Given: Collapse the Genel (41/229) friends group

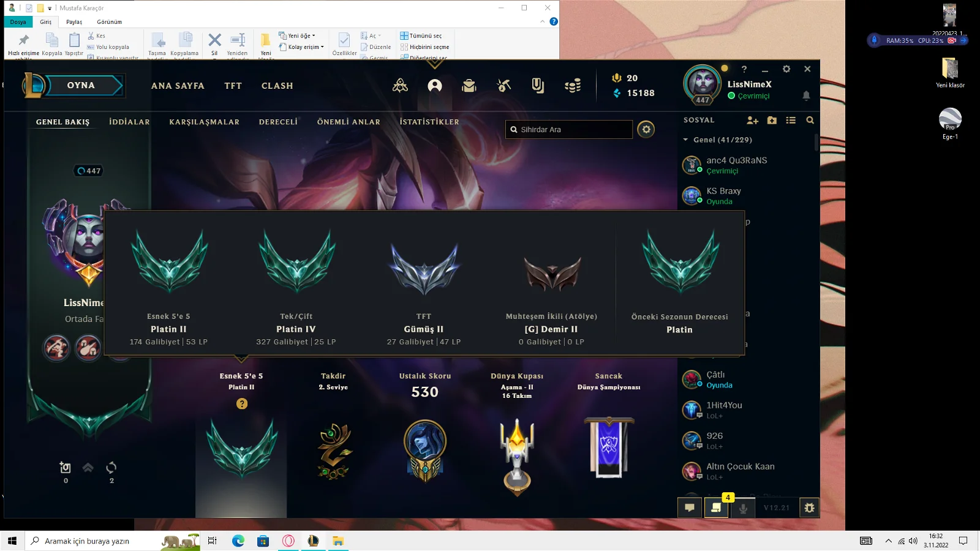Looking at the screenshot, I should coord(686,140).
